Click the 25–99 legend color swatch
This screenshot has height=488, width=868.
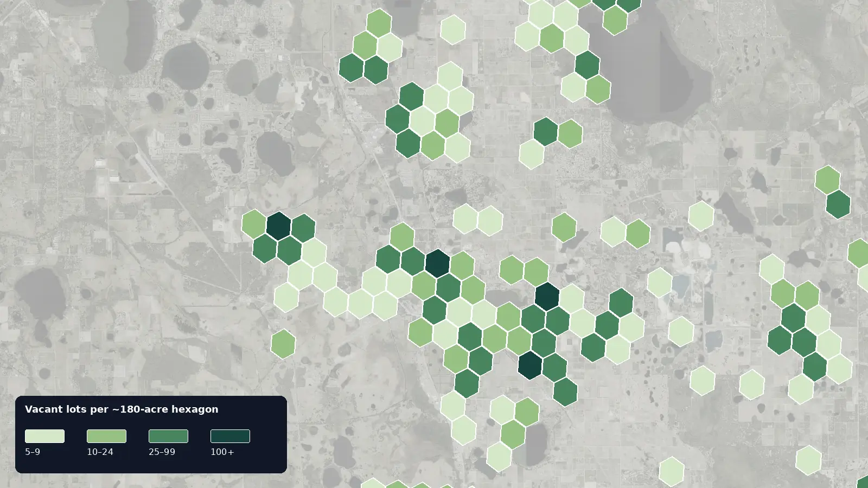pyautogui.click(x=168, y=436)
